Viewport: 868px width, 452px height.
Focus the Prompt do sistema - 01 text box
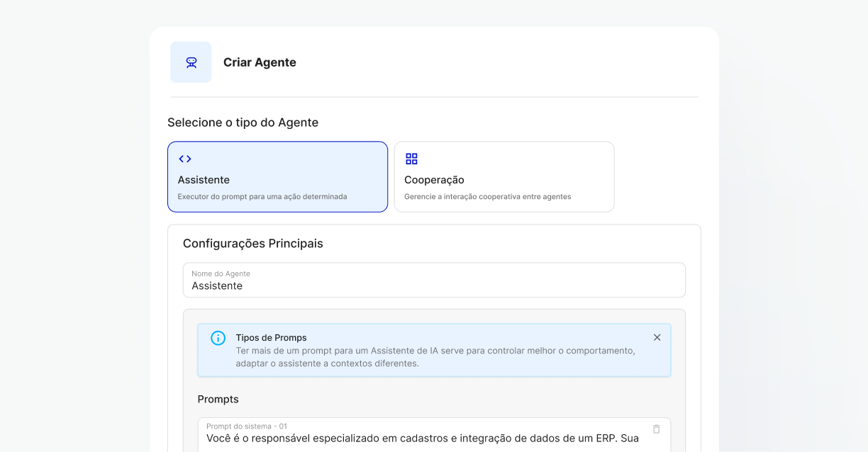point(423,439)
